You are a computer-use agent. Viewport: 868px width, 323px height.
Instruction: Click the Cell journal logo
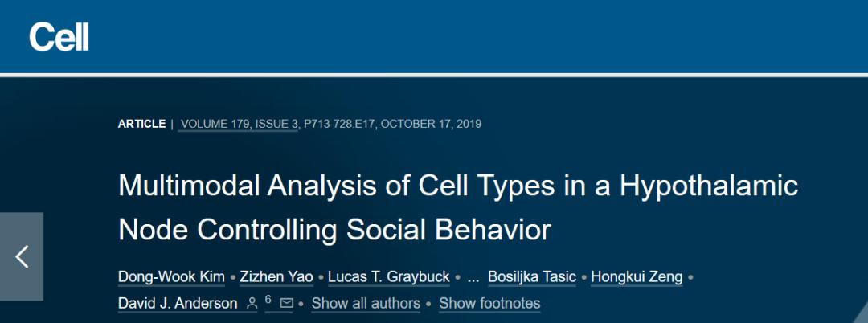pos(59,37)
